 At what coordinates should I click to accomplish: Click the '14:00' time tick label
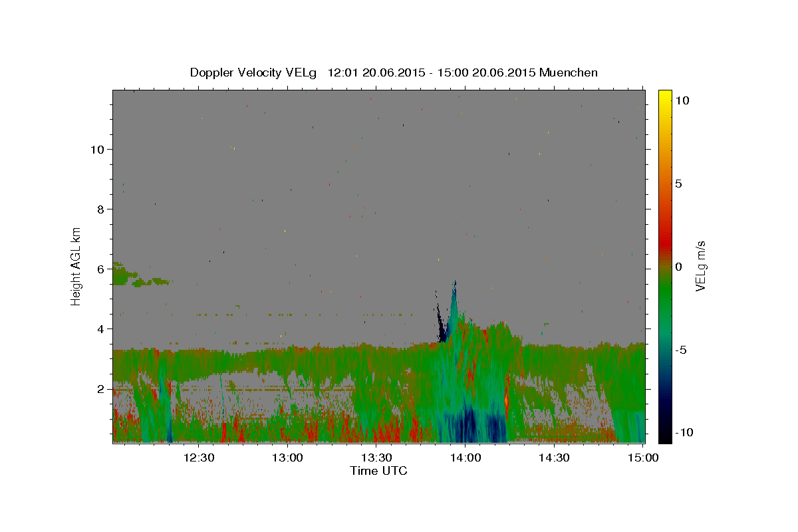(465, 458)
